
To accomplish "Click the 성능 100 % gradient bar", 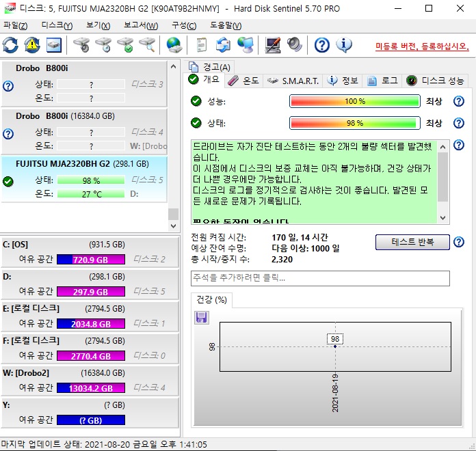I will 354,101.
